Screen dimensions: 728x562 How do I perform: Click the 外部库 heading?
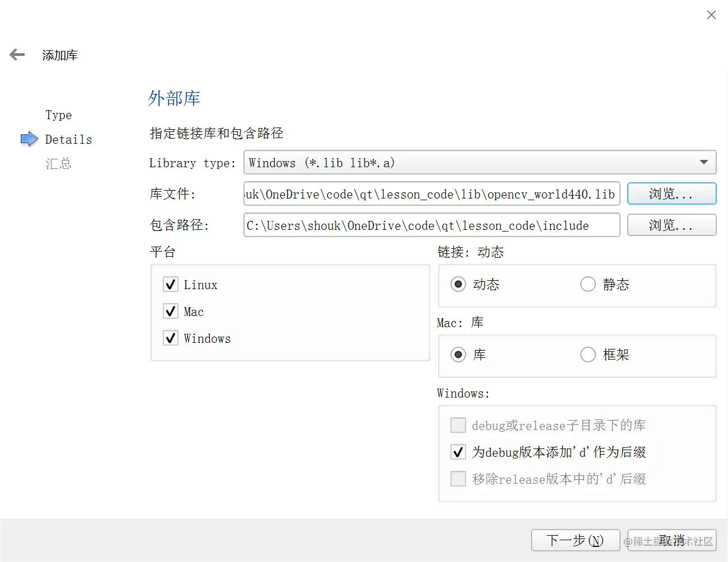pos(174,98)
